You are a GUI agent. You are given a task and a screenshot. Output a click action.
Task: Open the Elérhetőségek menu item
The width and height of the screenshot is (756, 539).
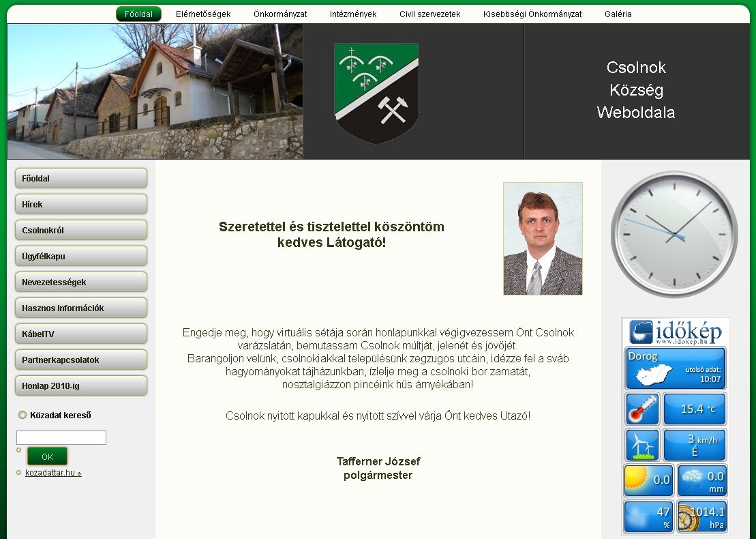point(203,14)
